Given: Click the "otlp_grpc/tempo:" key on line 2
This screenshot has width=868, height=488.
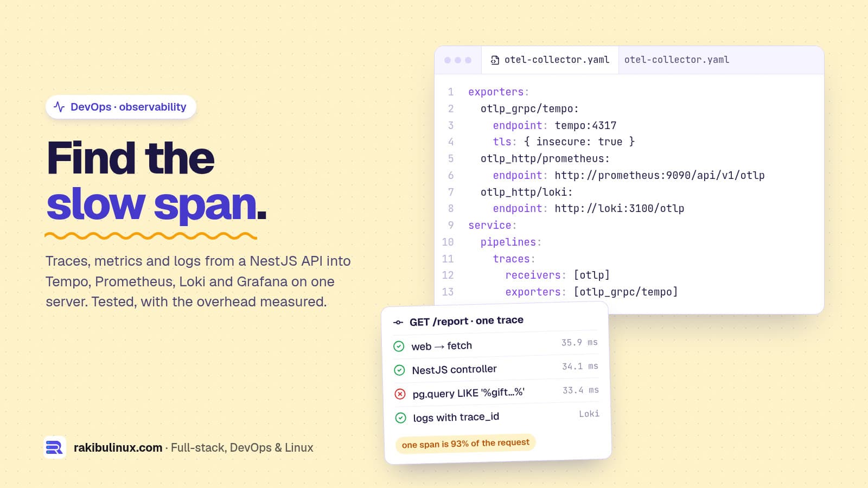Looking at the screenshot, I should [529, 109].
